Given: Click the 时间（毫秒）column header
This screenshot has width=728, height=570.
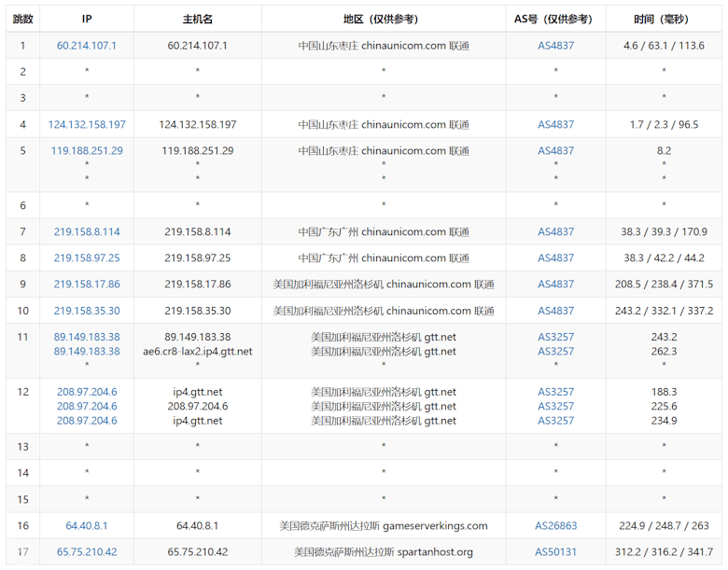Looking at the screenshot, I should [x=664, y=19].
